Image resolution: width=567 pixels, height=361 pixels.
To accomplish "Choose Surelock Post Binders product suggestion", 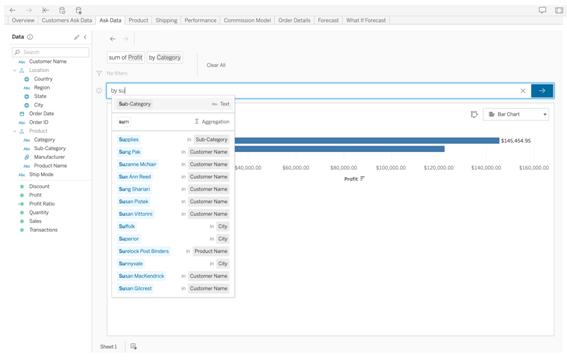I will pos(174,251).
